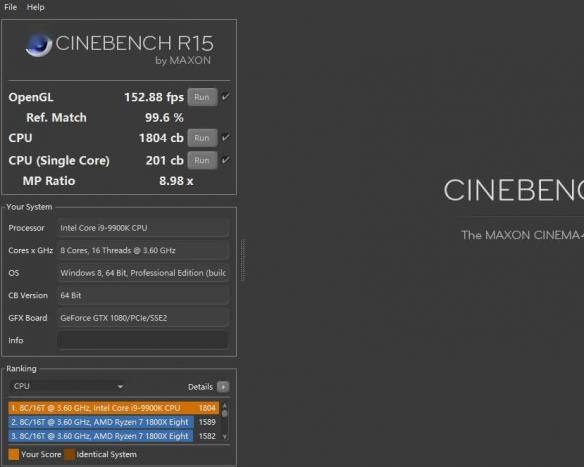
Task: Click the Cores x GHz field
Action: point(143,250)
